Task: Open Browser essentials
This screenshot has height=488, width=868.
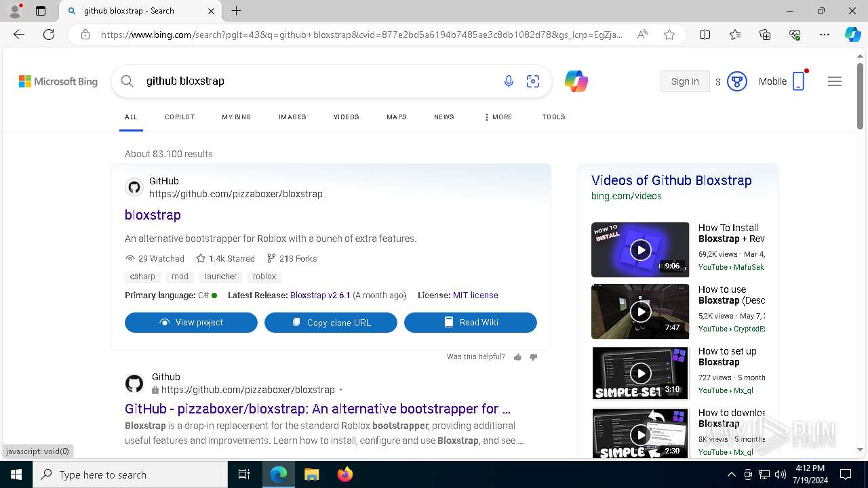Action: [795, 35]
